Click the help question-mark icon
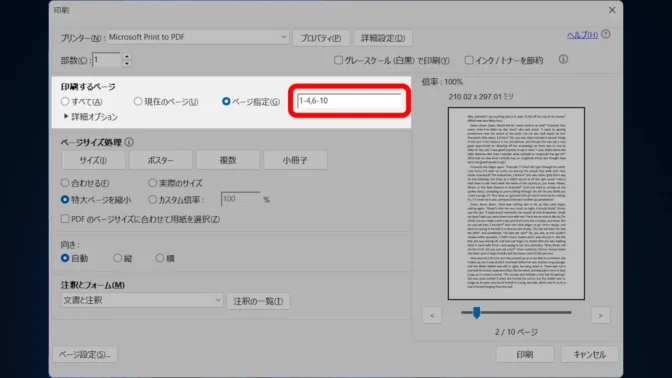 point(606,34)
